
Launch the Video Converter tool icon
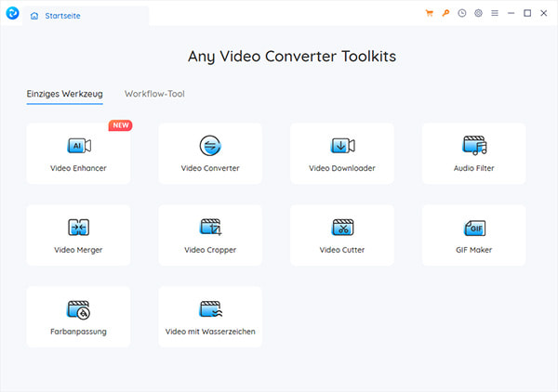(x=210, y=145)
